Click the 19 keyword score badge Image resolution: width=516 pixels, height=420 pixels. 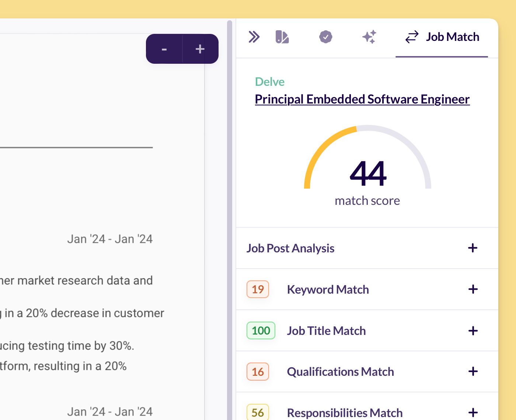tap(258, 289)
